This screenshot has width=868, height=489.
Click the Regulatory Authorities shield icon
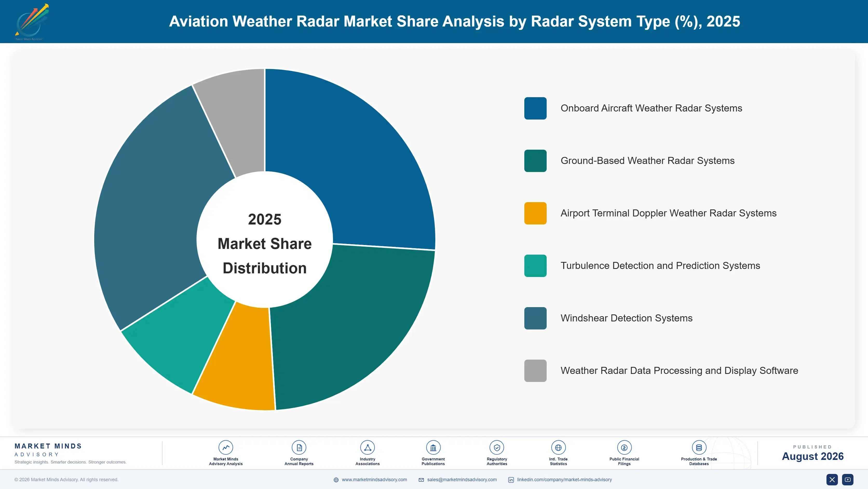click(x=497, y=447)
